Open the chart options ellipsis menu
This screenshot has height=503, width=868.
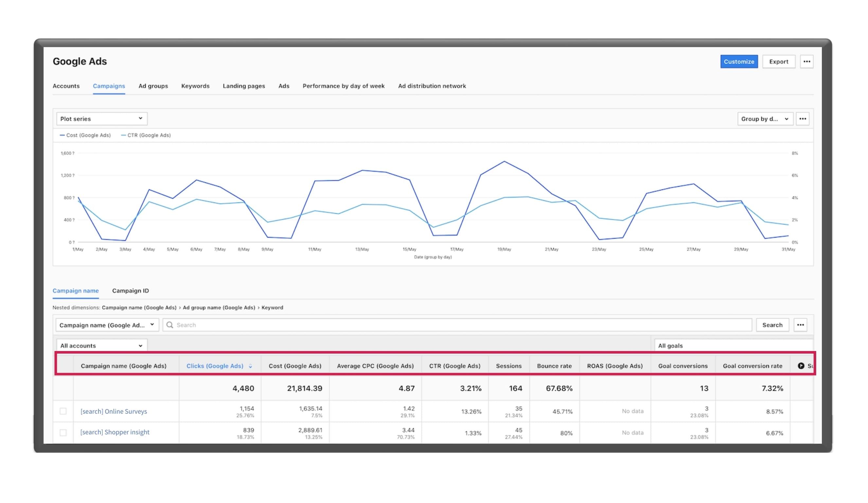pos(803,119)
